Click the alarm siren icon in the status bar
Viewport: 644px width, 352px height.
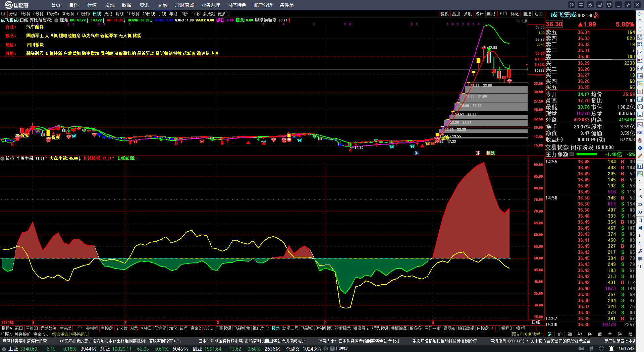coord(611,349)
